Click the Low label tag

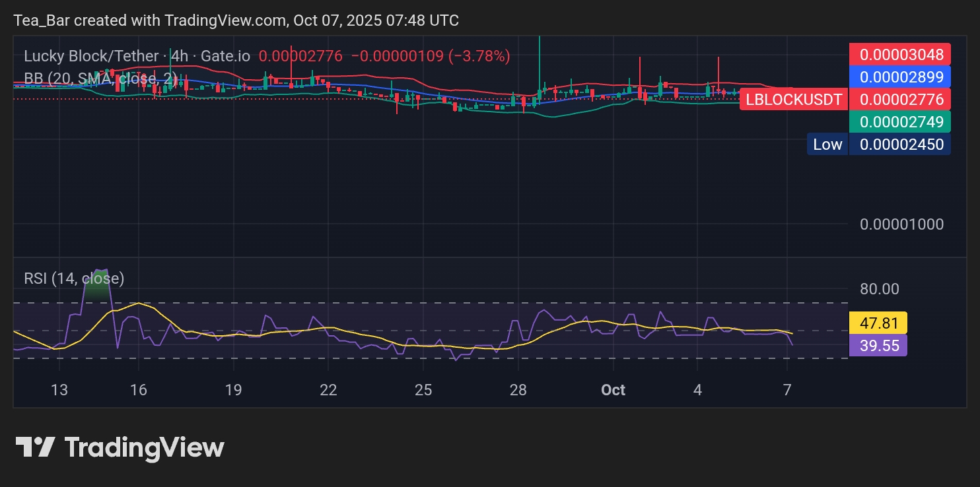tap(827, 145)
